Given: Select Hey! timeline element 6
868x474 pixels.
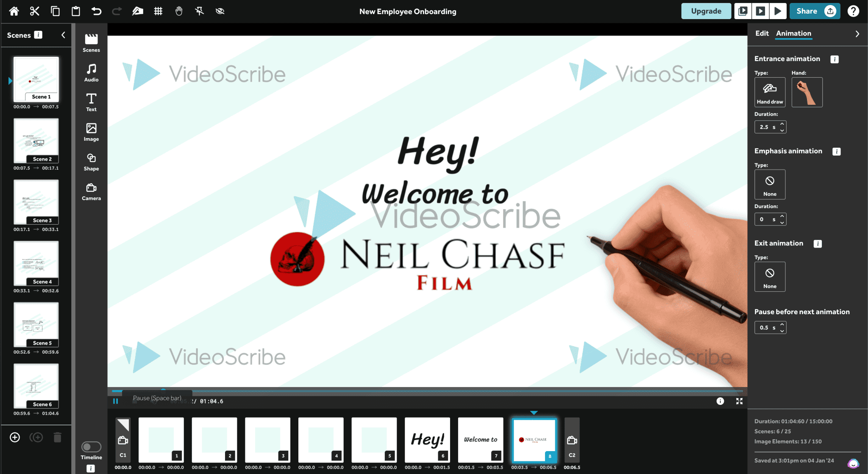Looking at the screenshot, I should 427,440.
